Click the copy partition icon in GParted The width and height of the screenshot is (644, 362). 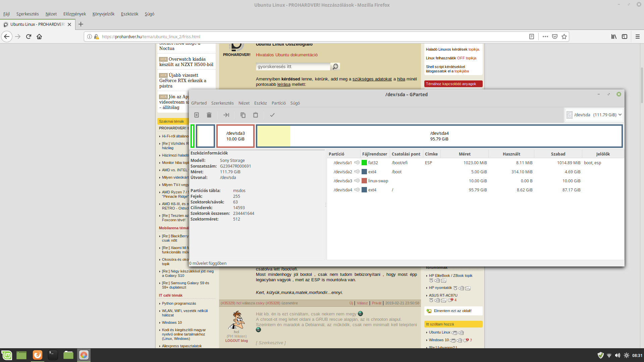pos(243,115)
